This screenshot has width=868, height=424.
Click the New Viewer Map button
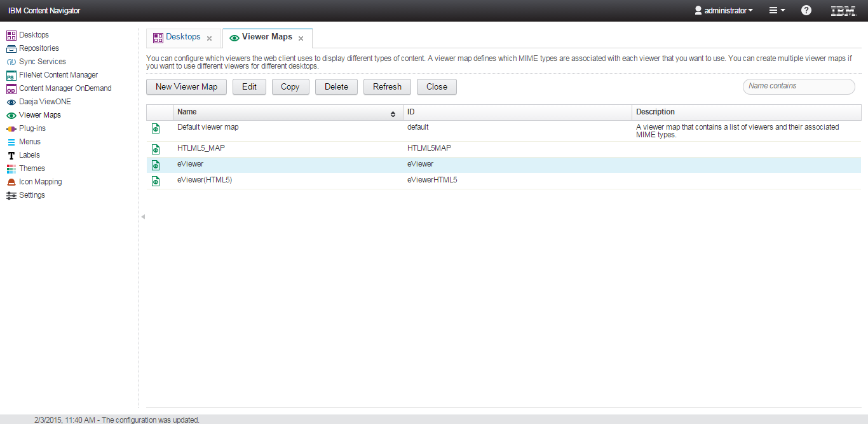(186, 86)
